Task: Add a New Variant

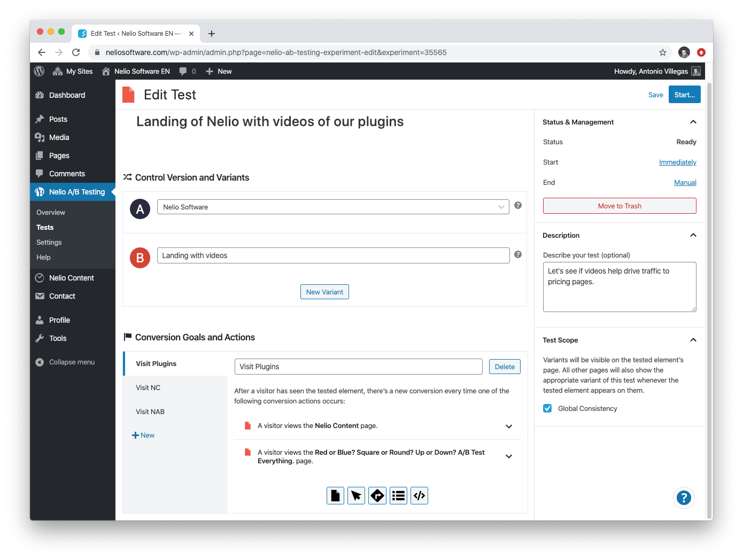Action: (x=324, y=292)
